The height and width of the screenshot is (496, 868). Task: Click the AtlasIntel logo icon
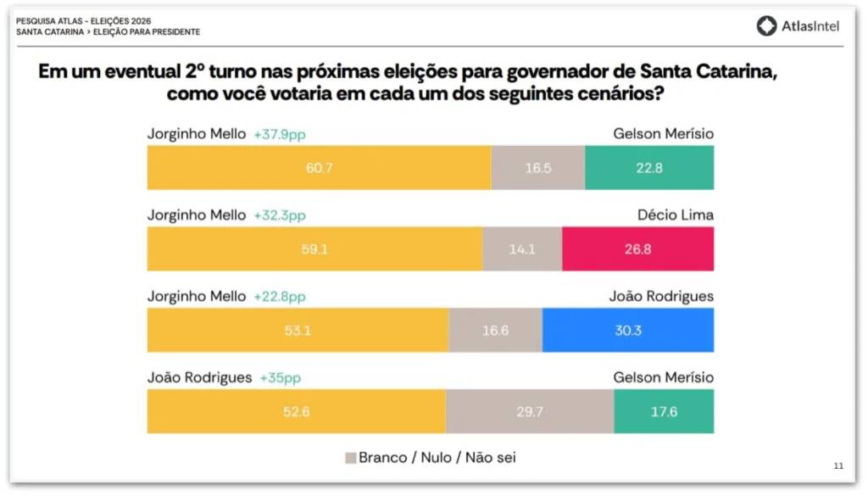766,26
